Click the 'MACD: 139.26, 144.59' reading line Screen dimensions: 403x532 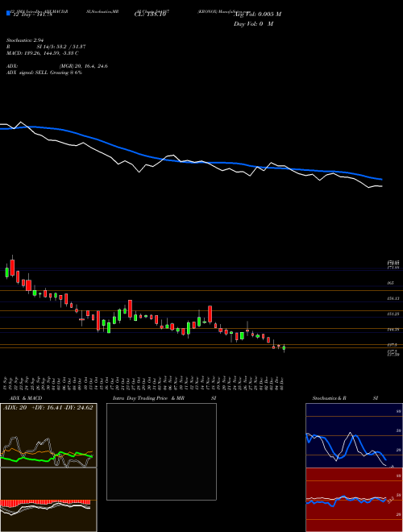pos(43,53)
